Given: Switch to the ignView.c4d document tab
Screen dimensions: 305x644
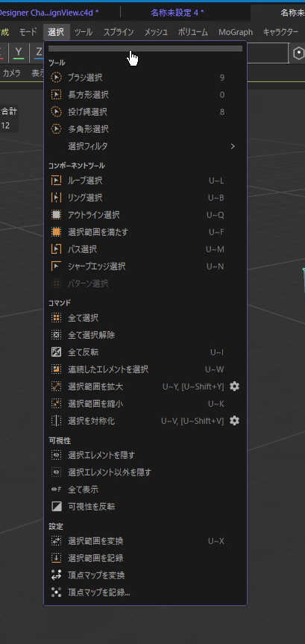Looking at the screenshot, I should (x=49, y=13).
